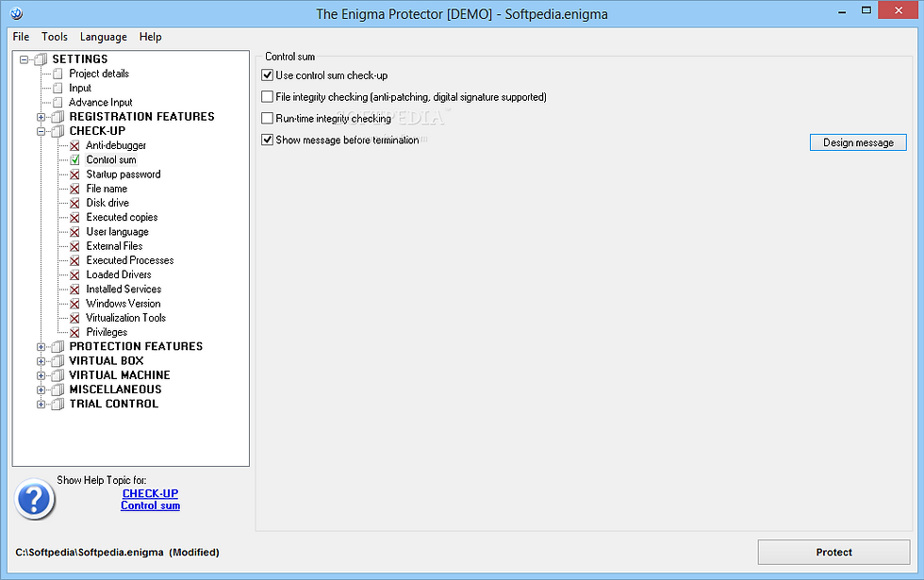Select the VIRTUAL MACHINE section label
Viewport: 924px width, 580px height.
[120, 375]
